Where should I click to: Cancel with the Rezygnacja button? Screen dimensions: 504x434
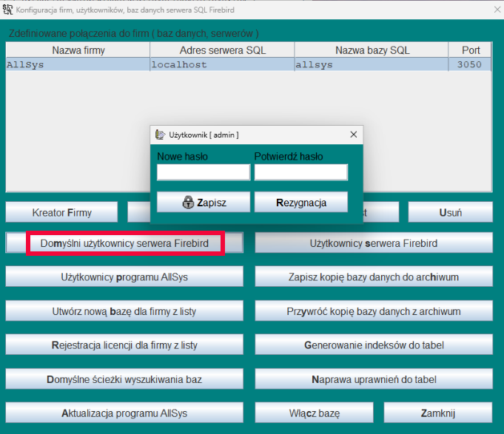point(301,203)
